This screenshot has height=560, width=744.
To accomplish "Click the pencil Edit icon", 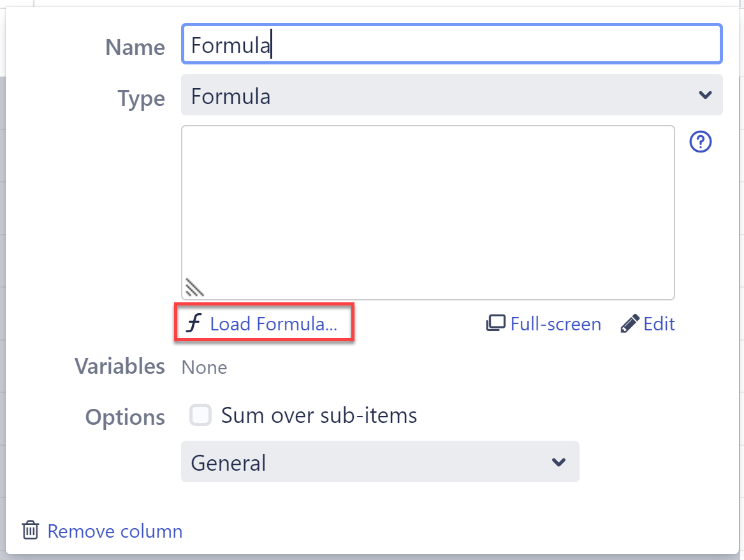I will coord(629,323).
